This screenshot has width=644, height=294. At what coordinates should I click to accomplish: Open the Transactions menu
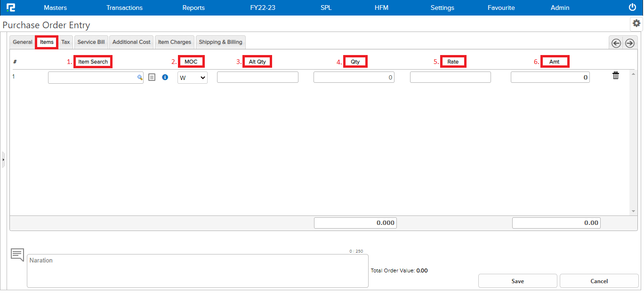click(124, 8)
